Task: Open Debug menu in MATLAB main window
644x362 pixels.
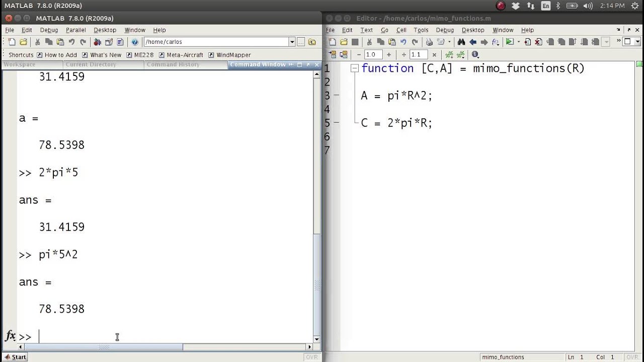Action: pos(49,30)
